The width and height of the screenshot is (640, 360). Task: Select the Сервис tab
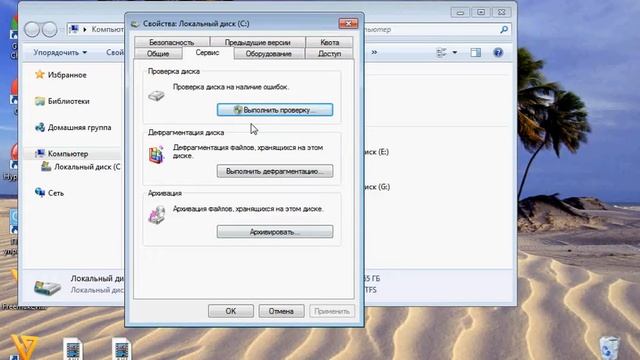[207, 53]
